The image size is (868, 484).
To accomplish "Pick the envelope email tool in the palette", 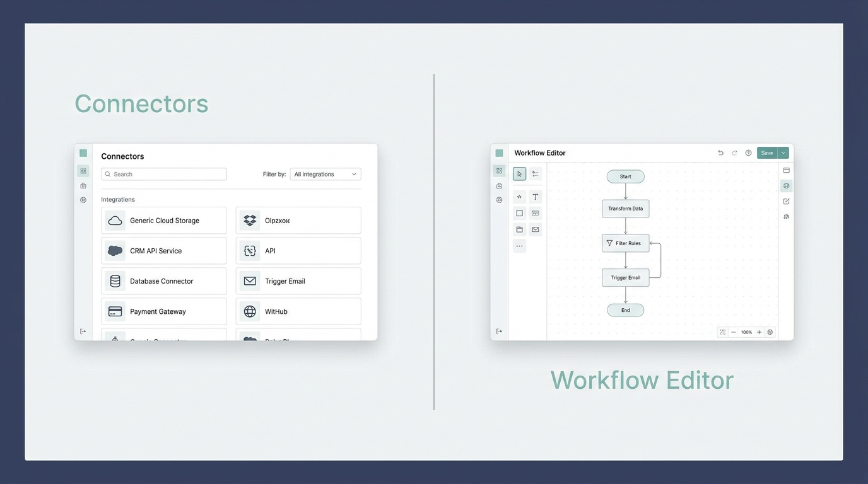I will click(536, 229).
